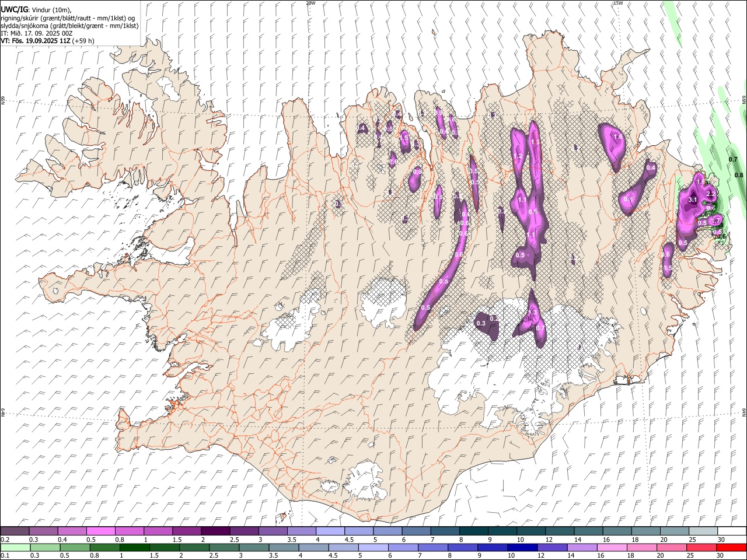The height and width of the screenshot is (560, 747).
Task: Click the 1.6 value in the northeast snow area
Action: [x=619, y=137]
